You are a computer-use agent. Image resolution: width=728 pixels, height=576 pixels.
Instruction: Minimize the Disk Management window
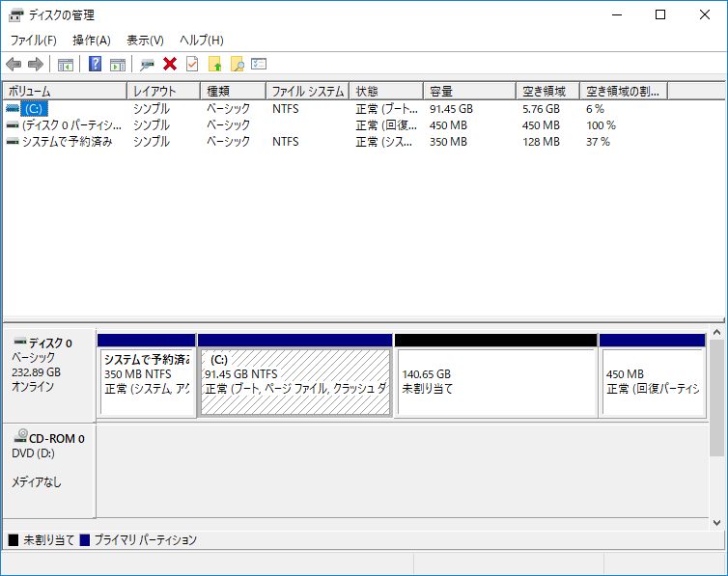tap(617, 14)
